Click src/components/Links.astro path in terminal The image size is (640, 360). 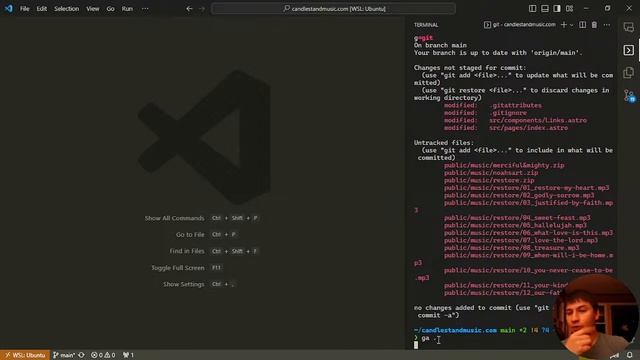[538, 120]
